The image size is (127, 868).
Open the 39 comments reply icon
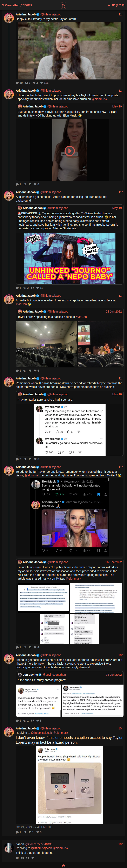[19, 83]
